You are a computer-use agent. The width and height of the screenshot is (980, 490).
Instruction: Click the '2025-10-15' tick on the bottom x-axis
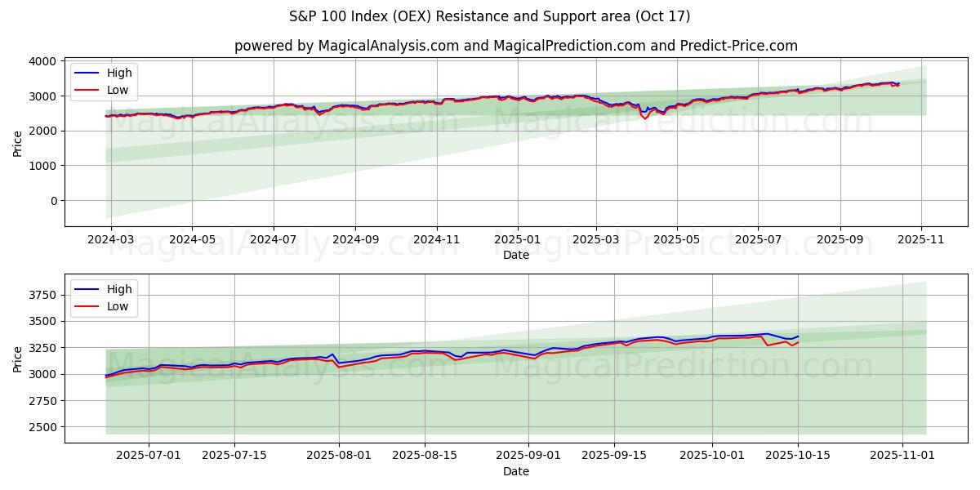pos(798,457)
